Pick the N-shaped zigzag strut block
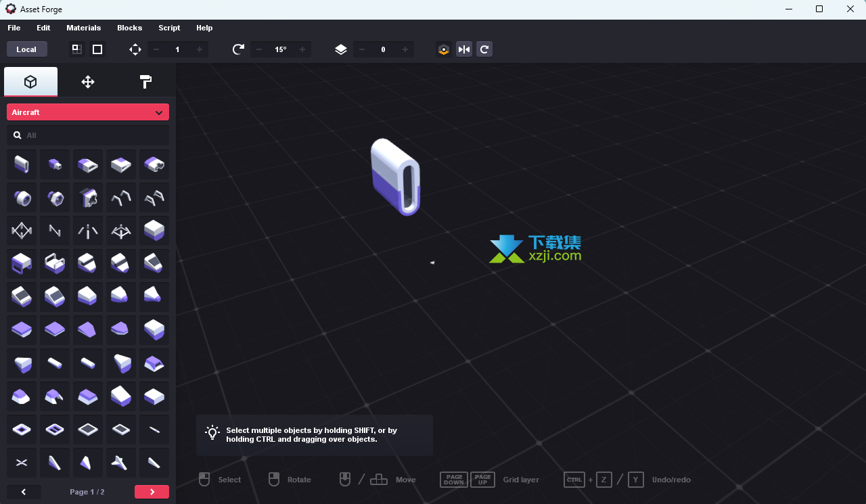 55,231
